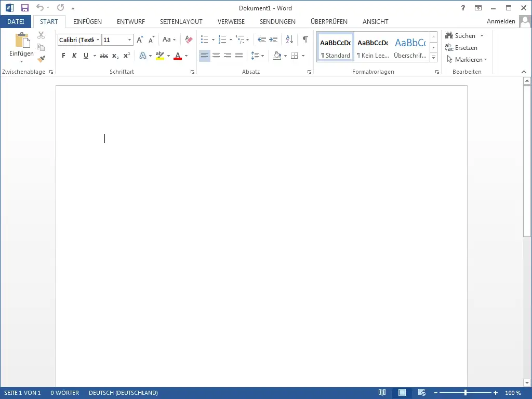Switch to the SEITENLAYOUT tab

[x=181, y=22]
